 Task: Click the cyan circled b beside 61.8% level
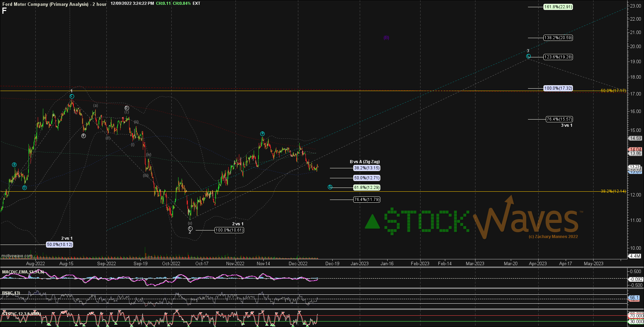pos(330,187)
